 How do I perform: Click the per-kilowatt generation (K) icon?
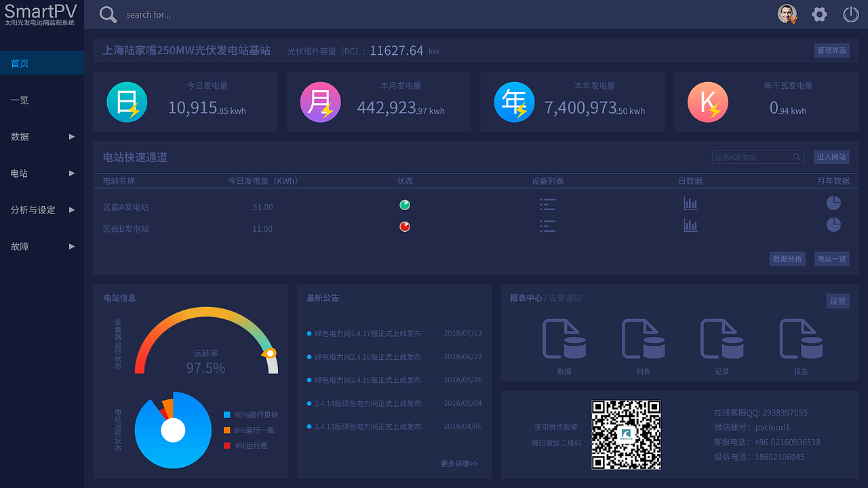[708, 102]
